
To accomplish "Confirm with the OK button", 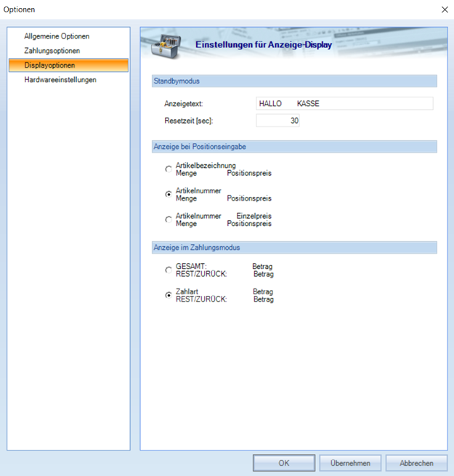I will coord(284,463).
